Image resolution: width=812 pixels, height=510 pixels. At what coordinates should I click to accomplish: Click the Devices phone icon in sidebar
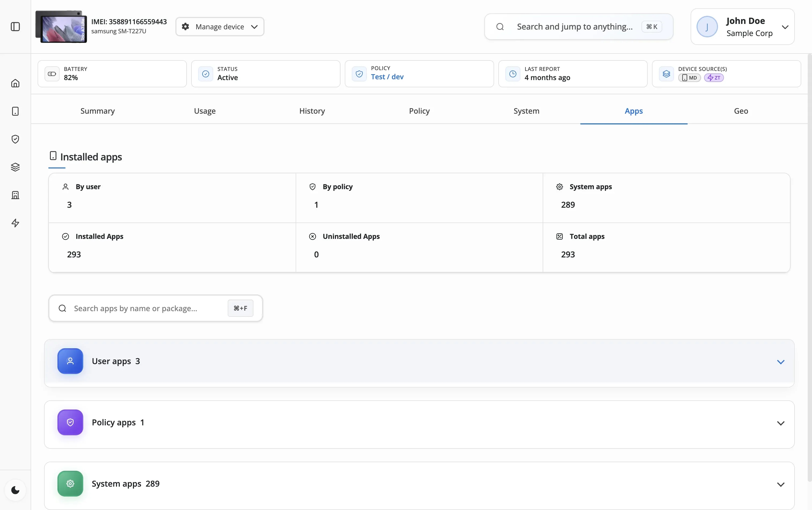click(x=15, y=111)
